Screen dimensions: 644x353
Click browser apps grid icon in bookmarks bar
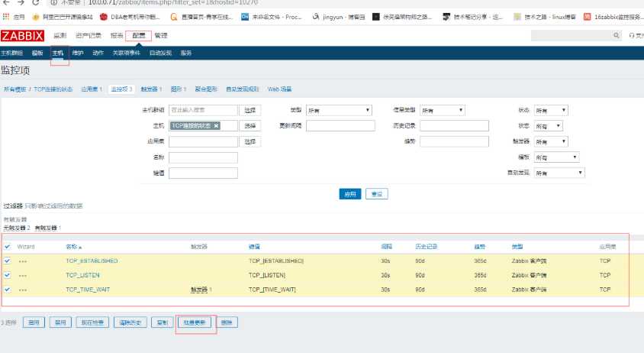(x=7, y=16)
